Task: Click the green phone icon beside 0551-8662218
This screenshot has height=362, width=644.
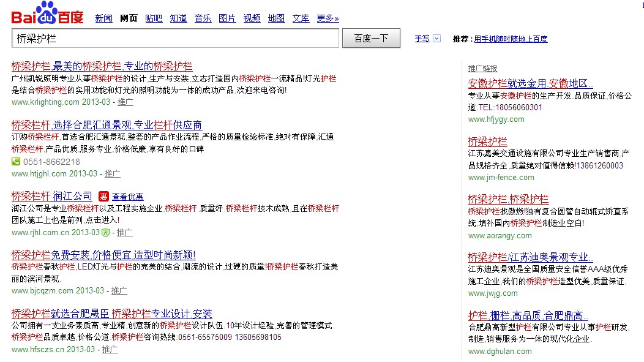Action: 16,161
